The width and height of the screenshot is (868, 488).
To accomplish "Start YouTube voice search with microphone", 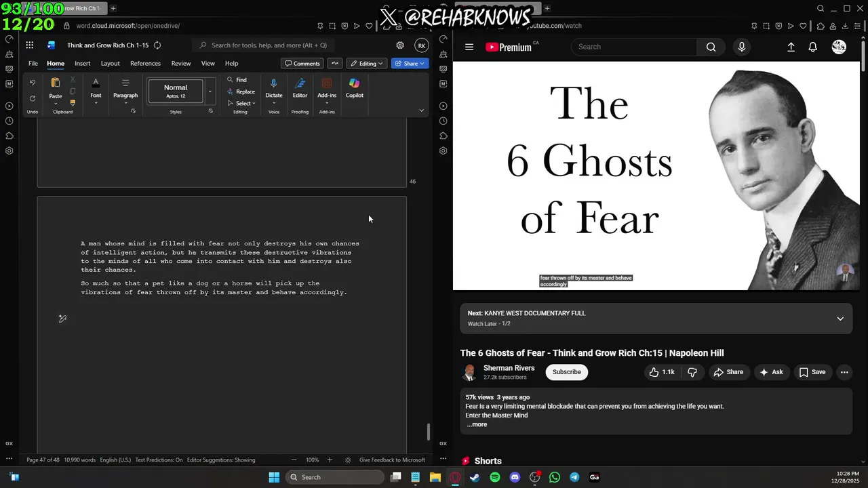I will [742, 47].
